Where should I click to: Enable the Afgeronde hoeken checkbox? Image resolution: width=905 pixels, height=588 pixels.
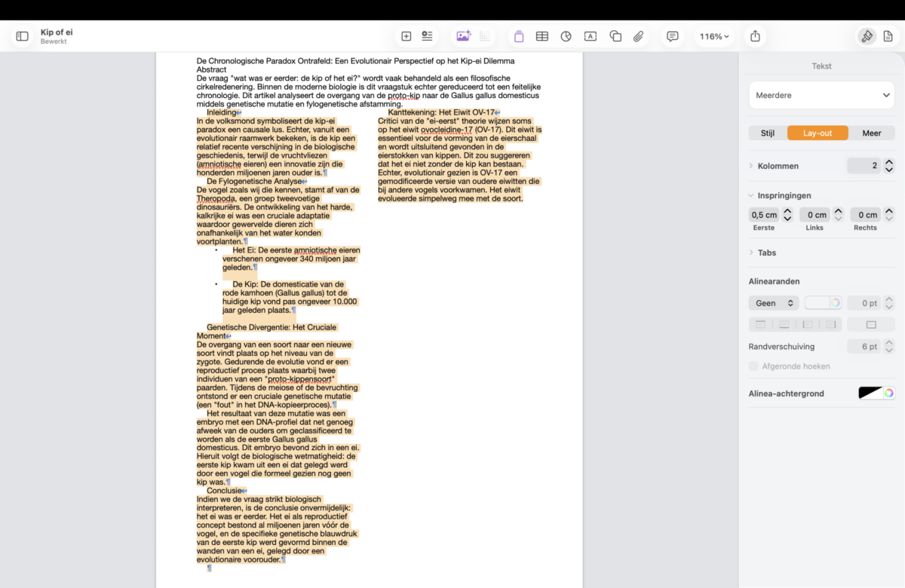(753, 366)
